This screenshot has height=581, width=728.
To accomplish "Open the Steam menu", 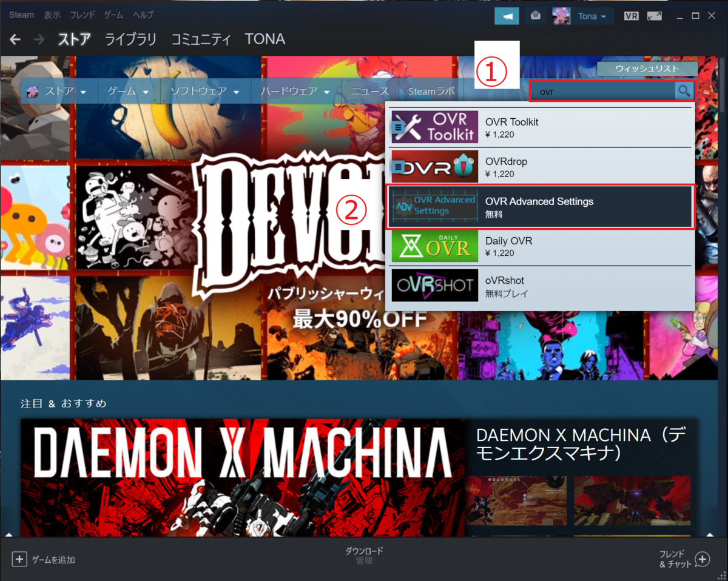I will pos(21,15).
